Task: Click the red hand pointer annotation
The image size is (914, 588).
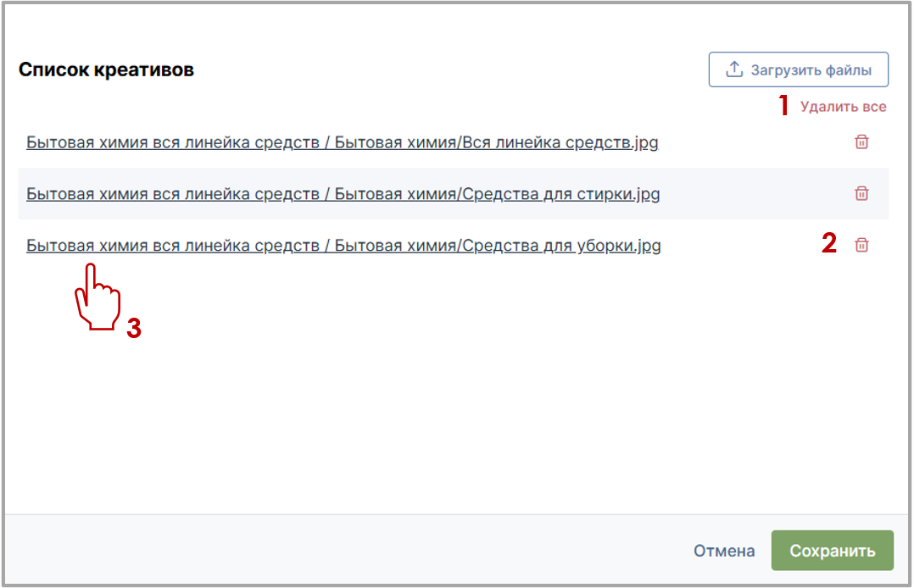Action: (x=95, y=298)
